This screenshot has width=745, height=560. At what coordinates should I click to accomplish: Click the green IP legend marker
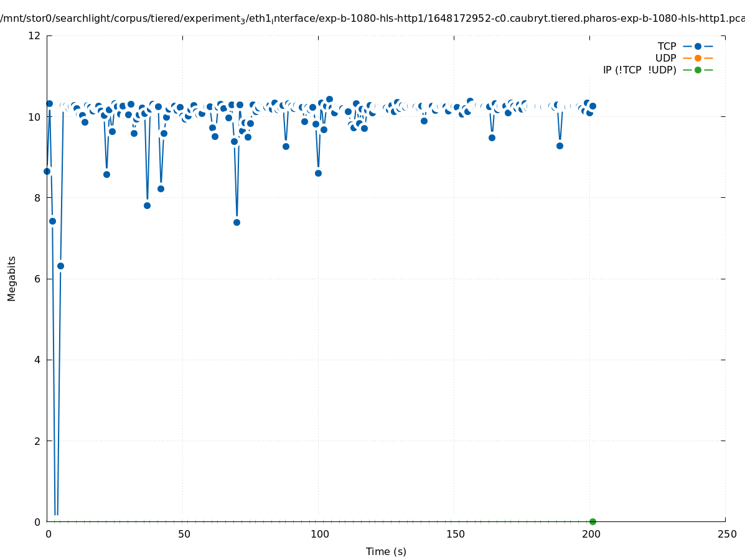(698, 70)
